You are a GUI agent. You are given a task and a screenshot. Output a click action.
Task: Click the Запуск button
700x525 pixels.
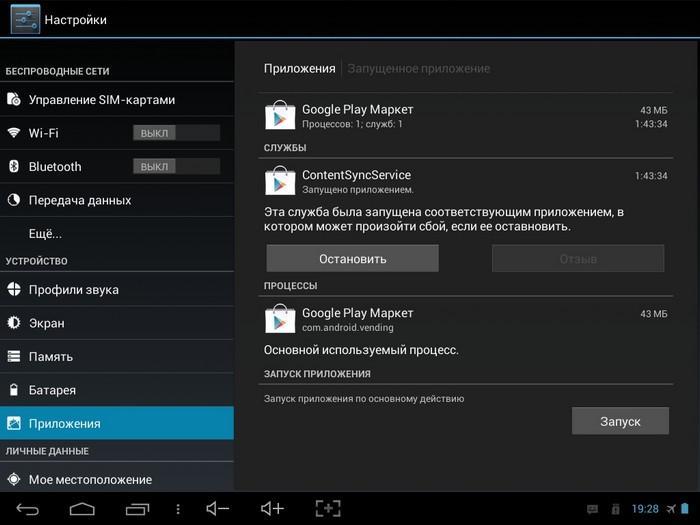(620, 421)
